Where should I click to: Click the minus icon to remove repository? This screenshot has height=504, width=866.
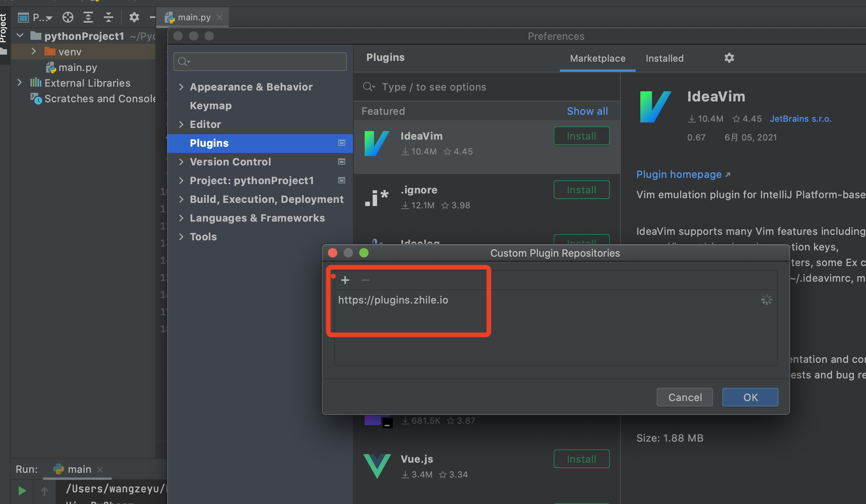click(x=365, y=280)
